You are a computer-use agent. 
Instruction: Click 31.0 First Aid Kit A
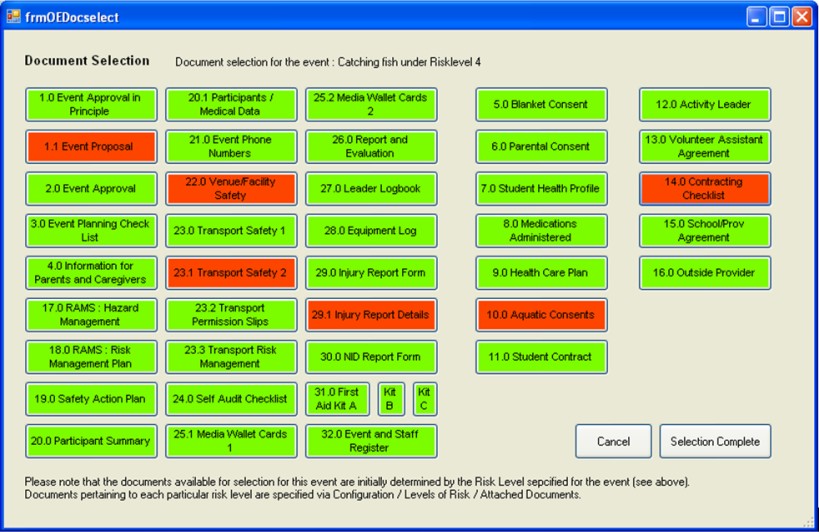(337, 399)
